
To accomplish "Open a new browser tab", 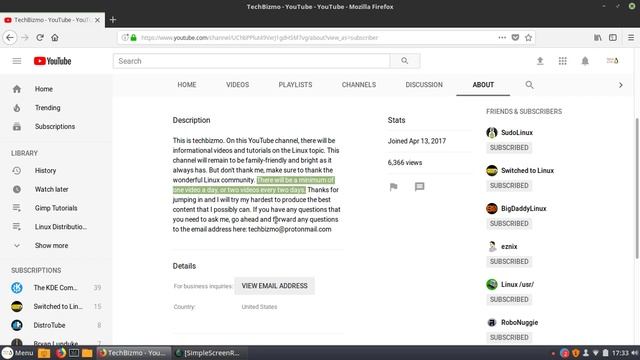I will pyautogui.click(x=113, y=20).
